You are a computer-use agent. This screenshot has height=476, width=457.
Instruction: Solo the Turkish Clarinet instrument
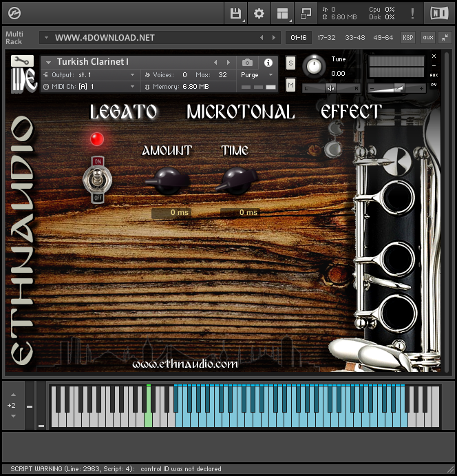290,63
